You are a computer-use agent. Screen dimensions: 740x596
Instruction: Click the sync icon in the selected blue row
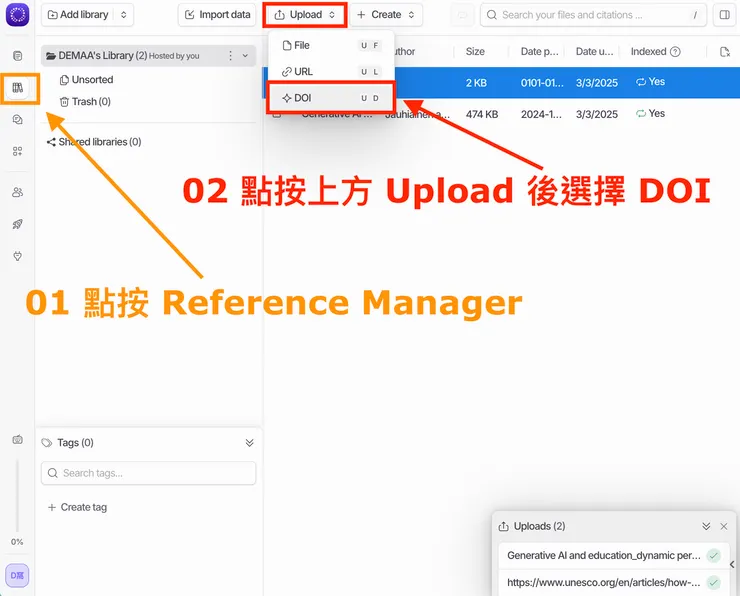coord(640,82)
